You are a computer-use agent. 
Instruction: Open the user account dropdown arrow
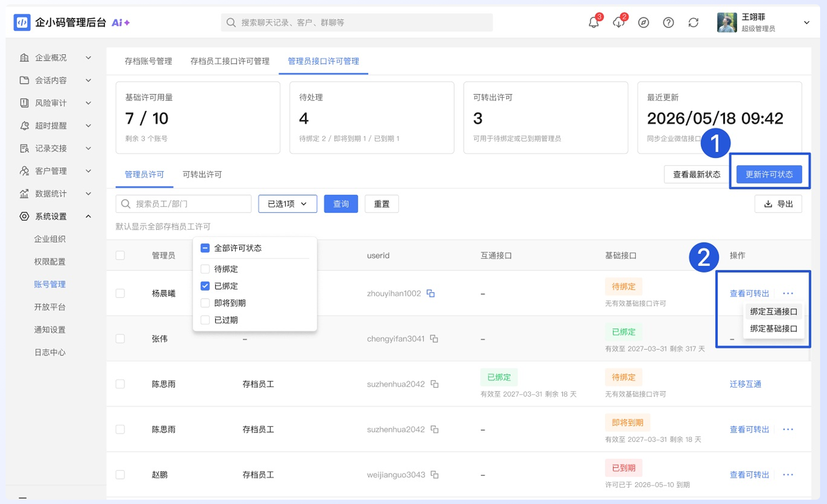click(807, 22)
